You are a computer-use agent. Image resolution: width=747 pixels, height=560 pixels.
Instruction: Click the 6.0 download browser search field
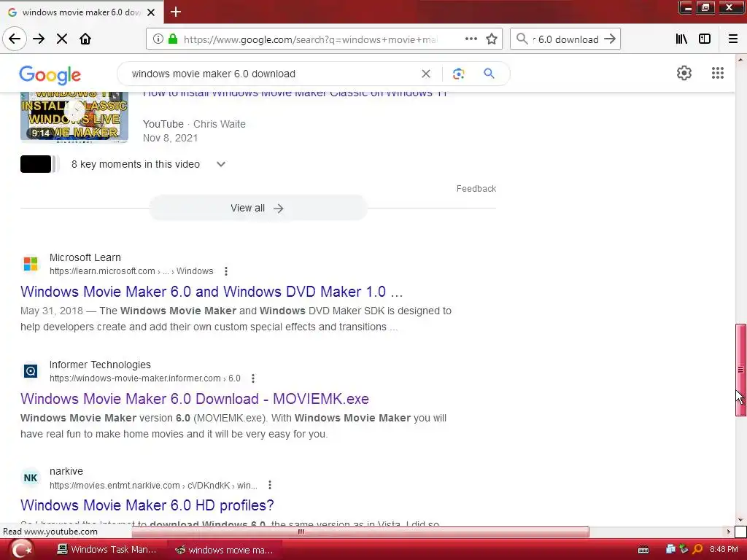click(565, 39)
